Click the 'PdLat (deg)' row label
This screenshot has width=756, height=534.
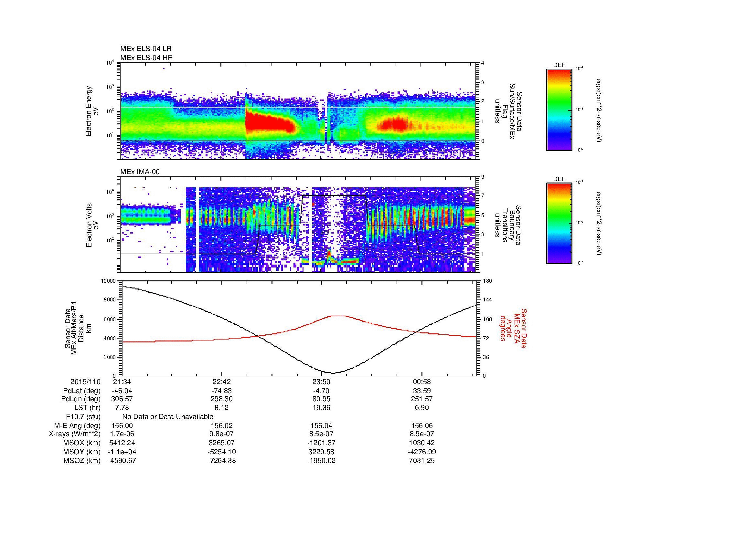tap(82, 391)
